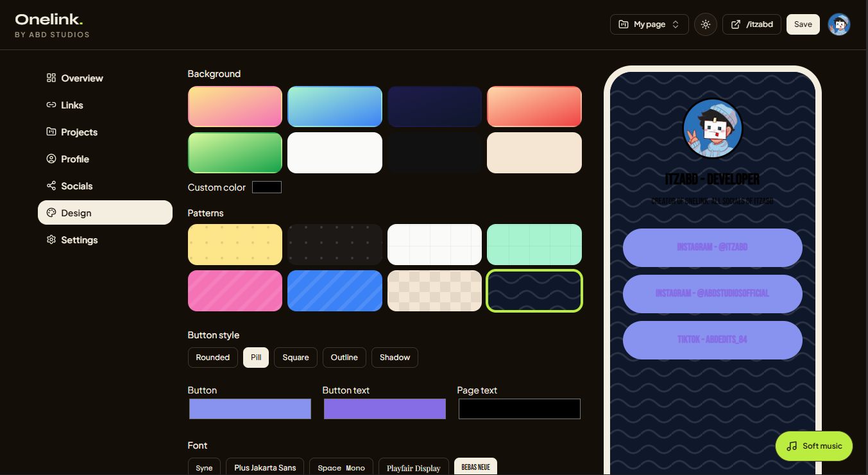The height and width of the screenshot is (475, 868).
Task: Click the music note icon on Soft music
Action: tap(792, 446)
